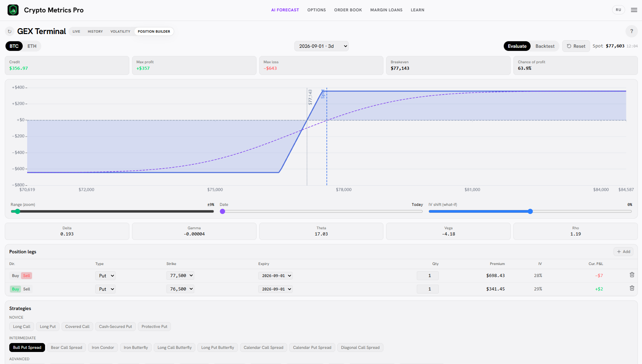Image resolution: width=642 pixels, height=364 pixels.
Task: Switch to the Volatility tab
Action: pos(120,31)
